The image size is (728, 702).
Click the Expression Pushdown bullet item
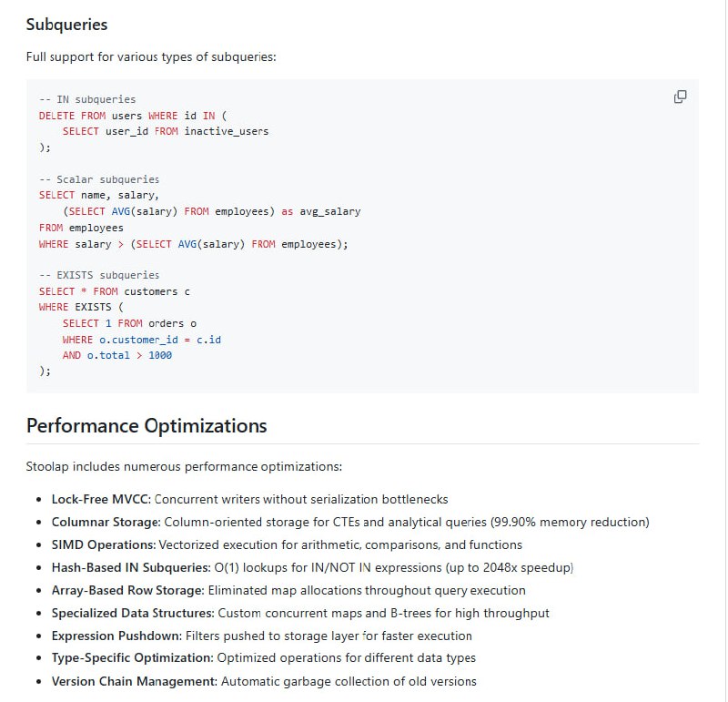(262, 636)
